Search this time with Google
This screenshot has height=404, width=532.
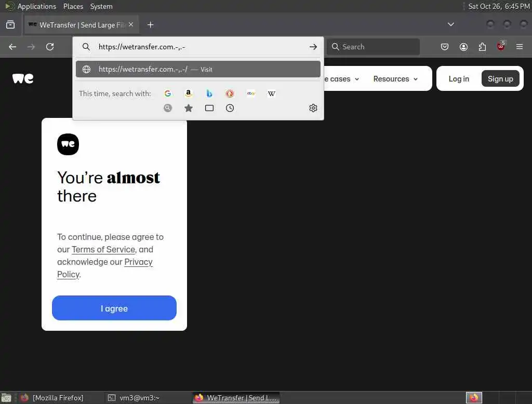[x=168, y=93]
